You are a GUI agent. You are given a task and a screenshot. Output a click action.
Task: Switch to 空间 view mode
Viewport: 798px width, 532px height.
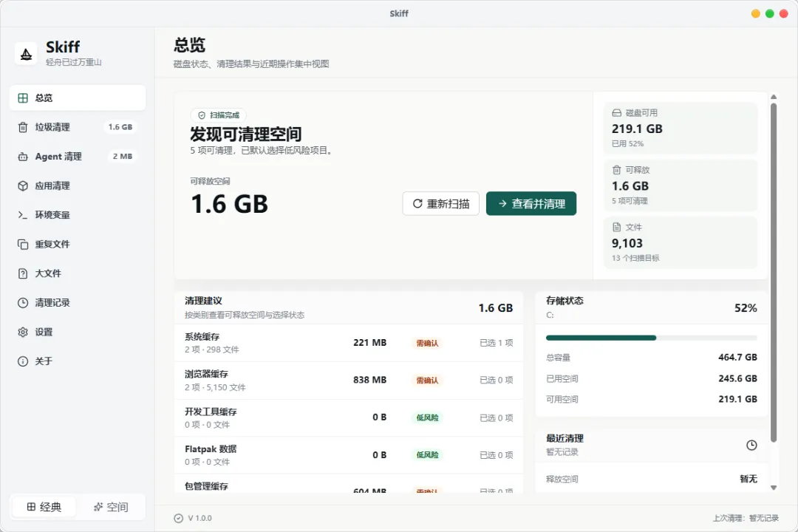click(111, 507)
